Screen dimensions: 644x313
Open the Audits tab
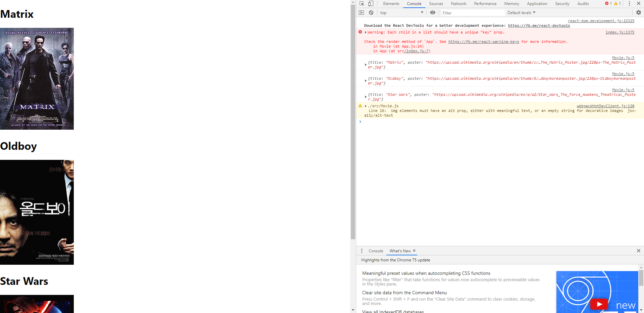coord(583,4)
